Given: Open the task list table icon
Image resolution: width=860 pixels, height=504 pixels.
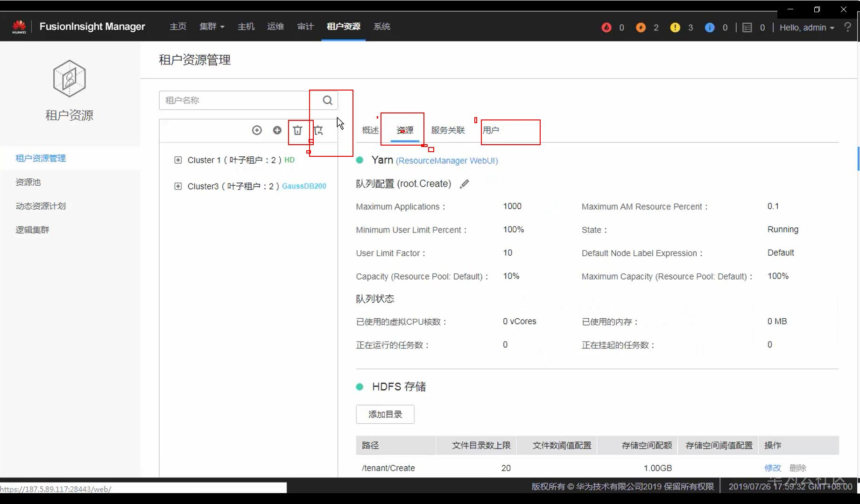Looking at the screenshot, I should [747, 28].
